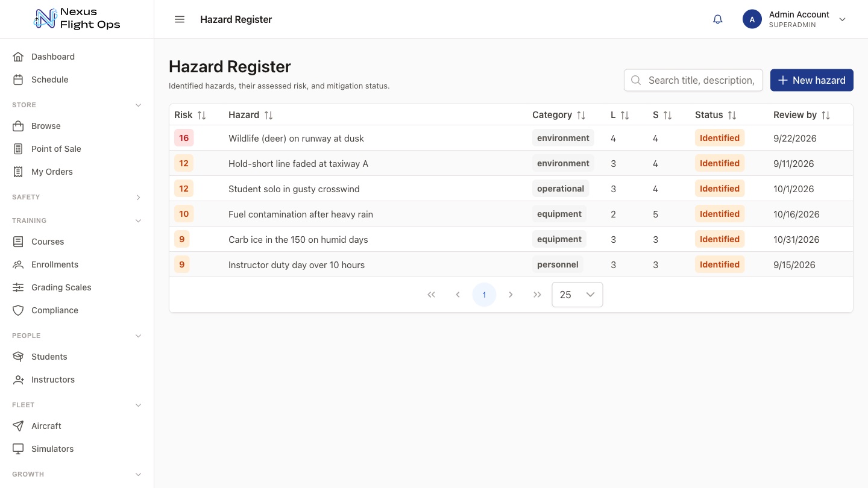Open the Aircraft fleet page
This screenshot has width=868, height=488.
[77, 426]
